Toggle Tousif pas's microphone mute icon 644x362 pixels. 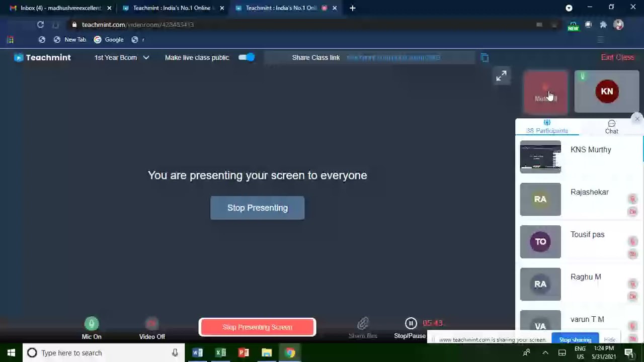click(632, 241)
